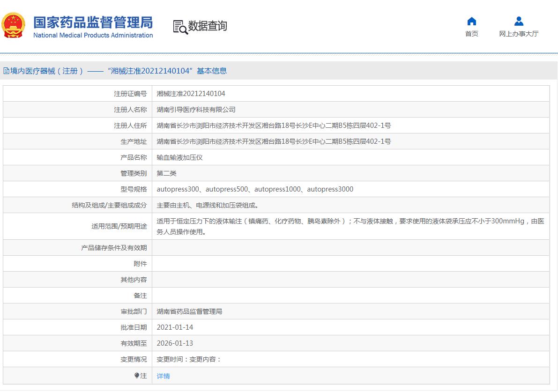This screenshot has height=392, width=558.
Task: Select management category 第二类
Action: (166, 173)
